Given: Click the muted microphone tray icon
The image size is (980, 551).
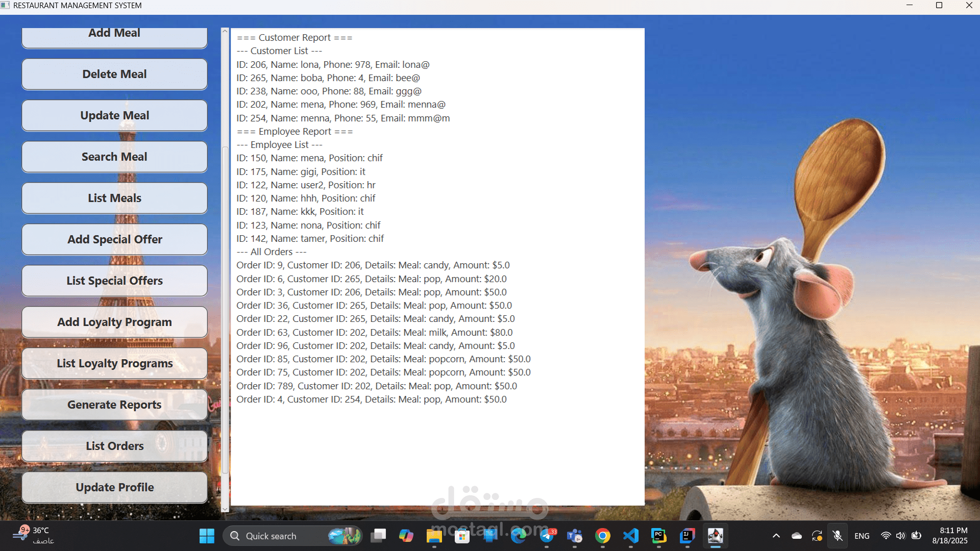Looking at the screenshot, I should 838,536.
